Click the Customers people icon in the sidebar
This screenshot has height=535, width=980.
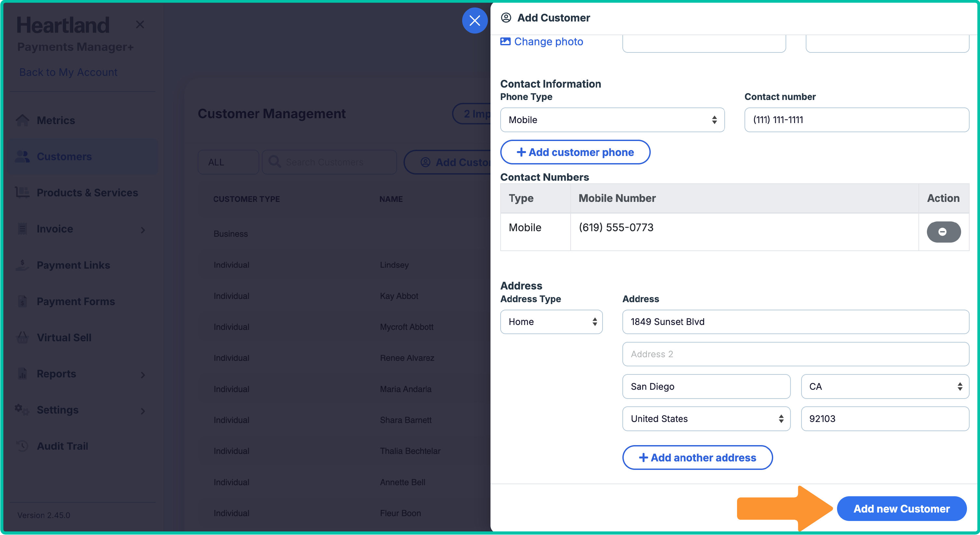pos(22,156)
